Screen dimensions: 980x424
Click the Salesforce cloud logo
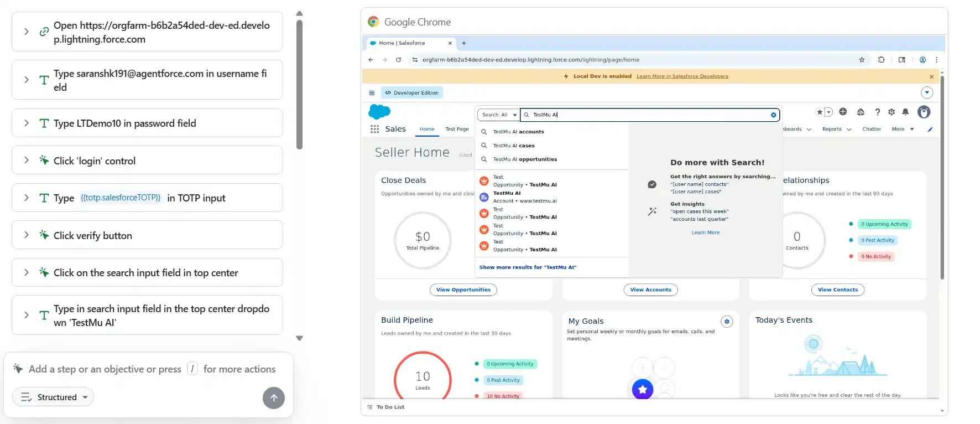coord(379,112)
